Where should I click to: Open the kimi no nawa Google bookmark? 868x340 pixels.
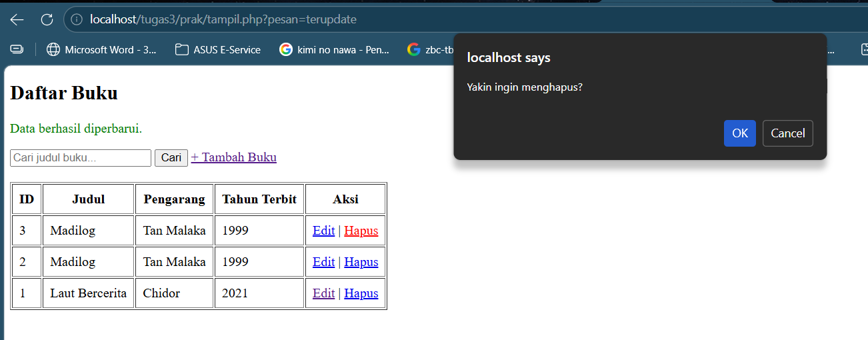point(335,49)
